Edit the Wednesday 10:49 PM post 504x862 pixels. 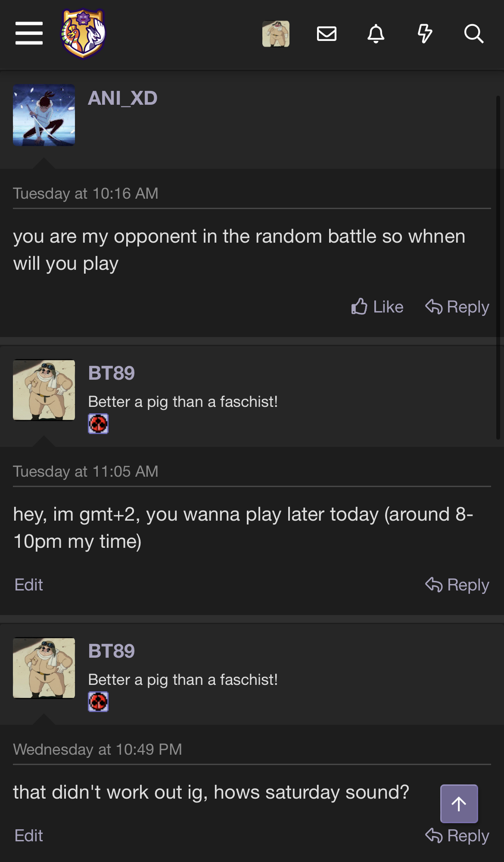[29, 836]
